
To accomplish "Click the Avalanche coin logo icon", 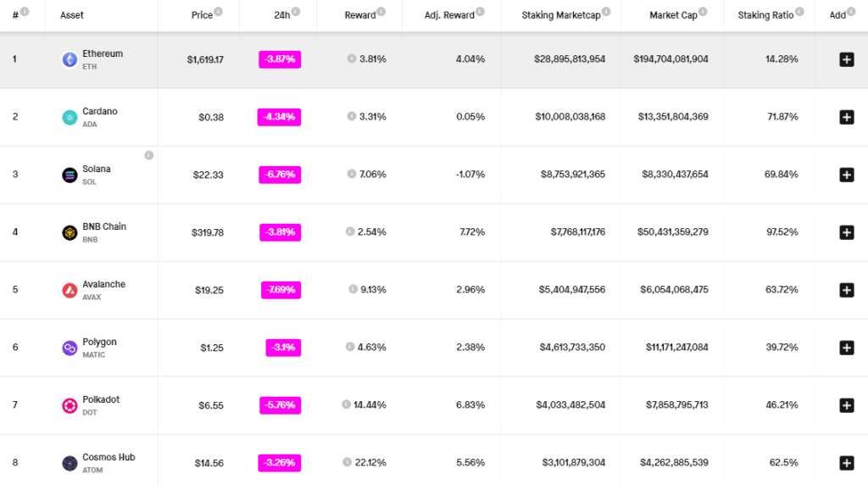I will click(x=70, y=290).
